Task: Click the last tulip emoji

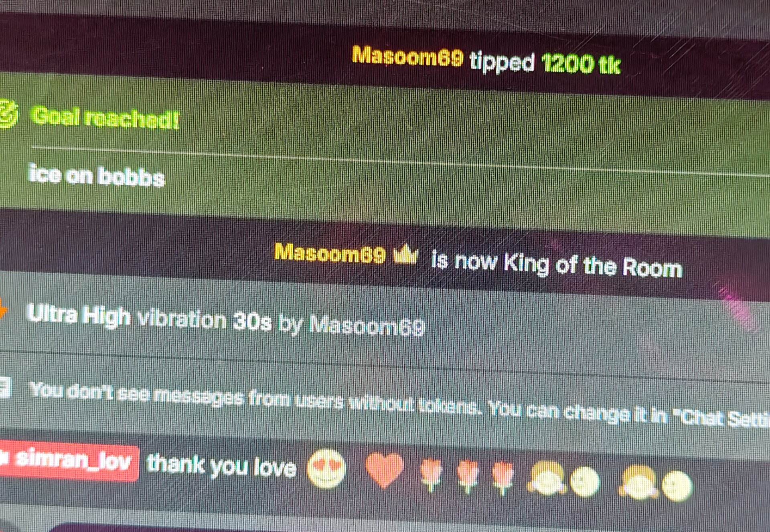Action: 503,478
